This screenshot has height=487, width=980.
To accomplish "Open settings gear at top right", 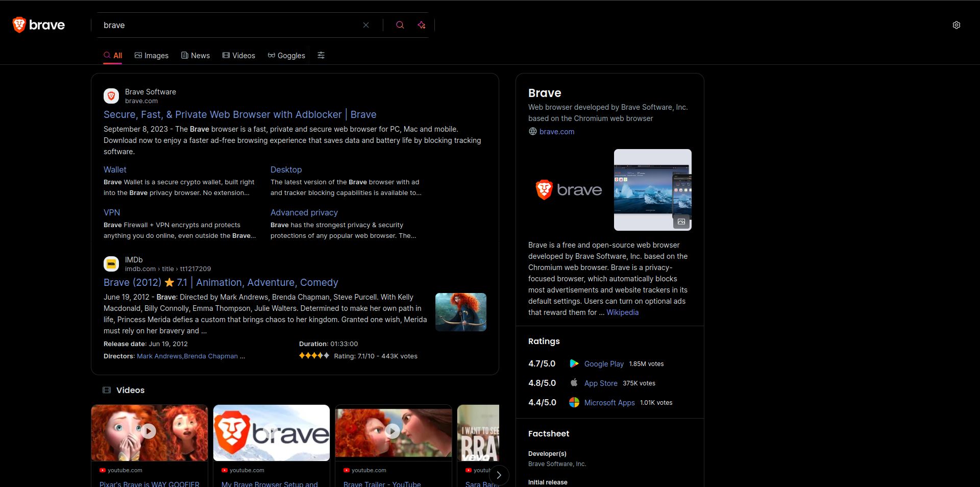I will pyautogui.click(x=957, y=25).
